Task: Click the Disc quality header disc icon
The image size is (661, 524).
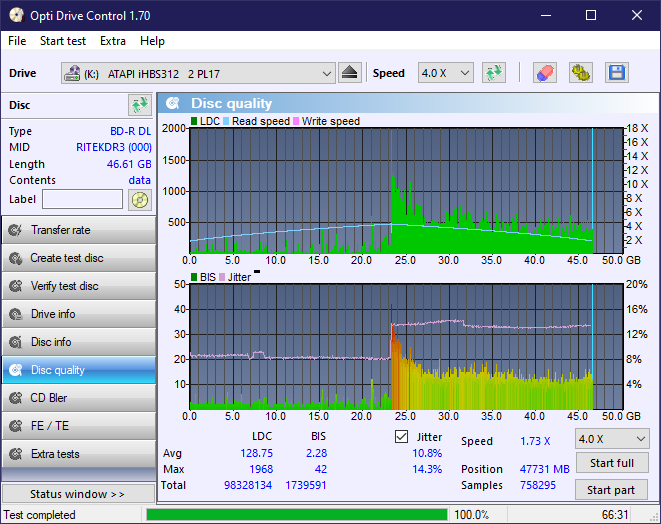Action: [173, 103]
